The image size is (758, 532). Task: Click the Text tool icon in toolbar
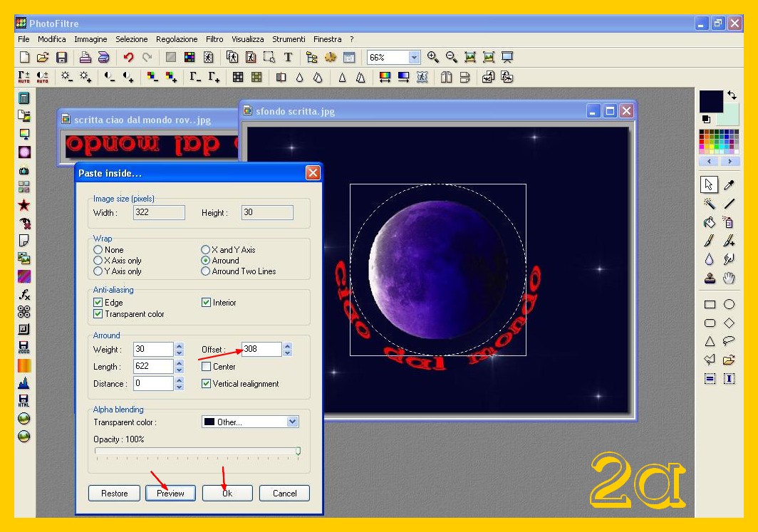[288, 58]
